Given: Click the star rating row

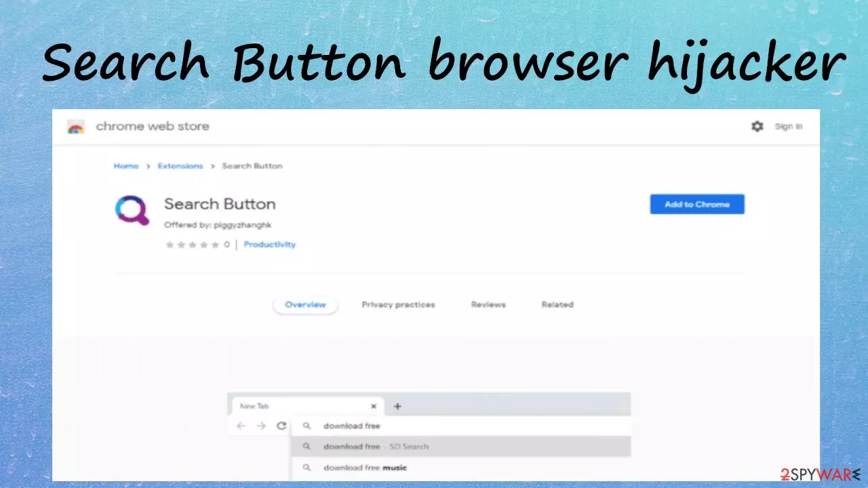Looking at the screenshot, I should [x=193, y=245].
